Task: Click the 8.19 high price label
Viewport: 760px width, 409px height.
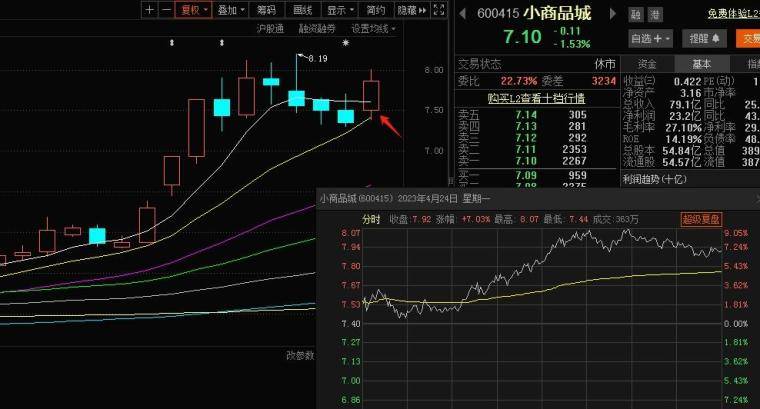Action: tap(317, 59)
